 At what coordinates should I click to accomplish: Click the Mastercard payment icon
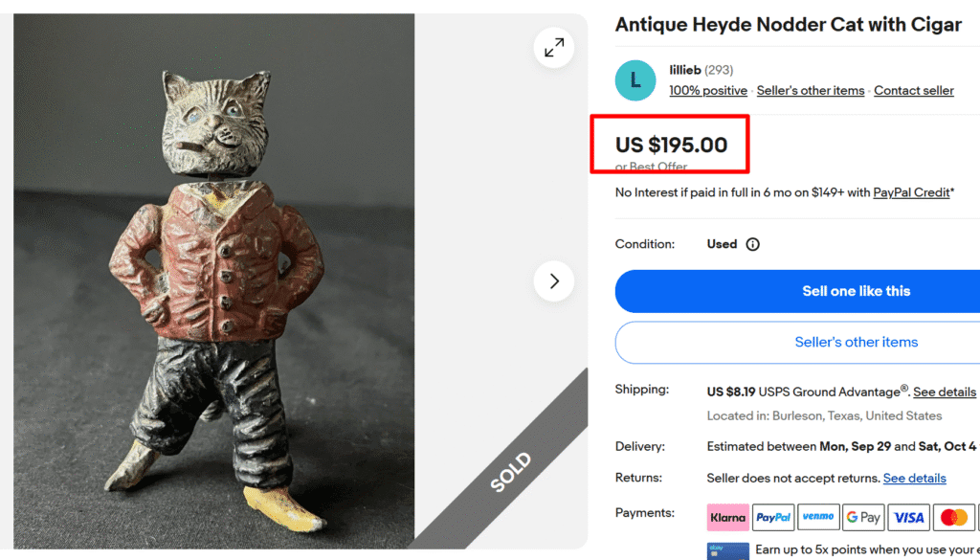point(953,517)
